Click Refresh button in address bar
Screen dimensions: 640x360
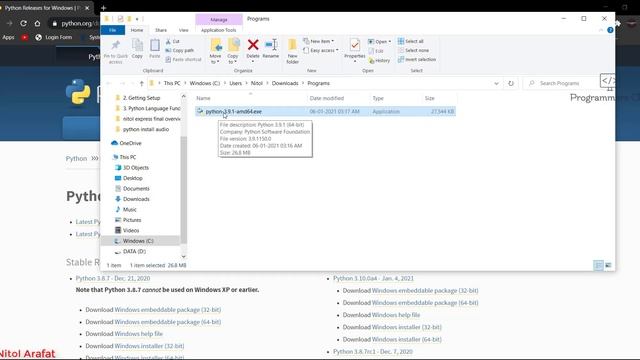[x=511, y=83]
